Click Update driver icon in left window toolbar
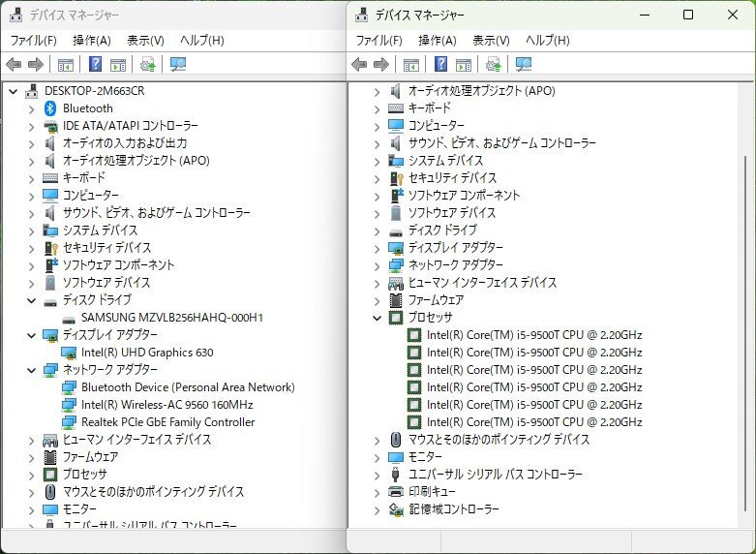Image resolution: width=756 pixels, height=554 pixels. pos(147,64)
